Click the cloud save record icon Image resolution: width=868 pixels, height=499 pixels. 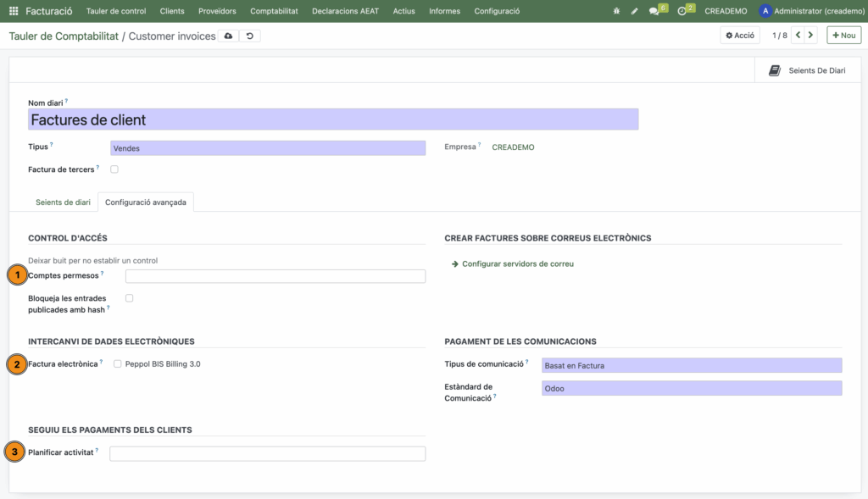(228, 36)
